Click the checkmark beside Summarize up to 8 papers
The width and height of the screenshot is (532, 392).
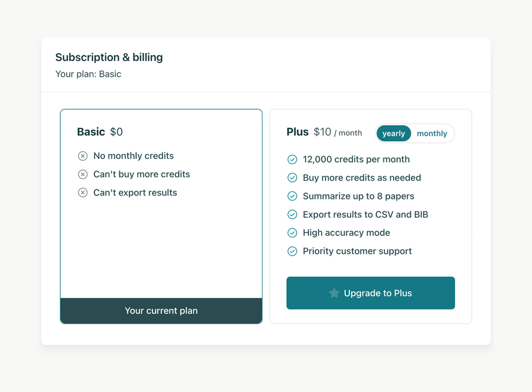[292, 196]
